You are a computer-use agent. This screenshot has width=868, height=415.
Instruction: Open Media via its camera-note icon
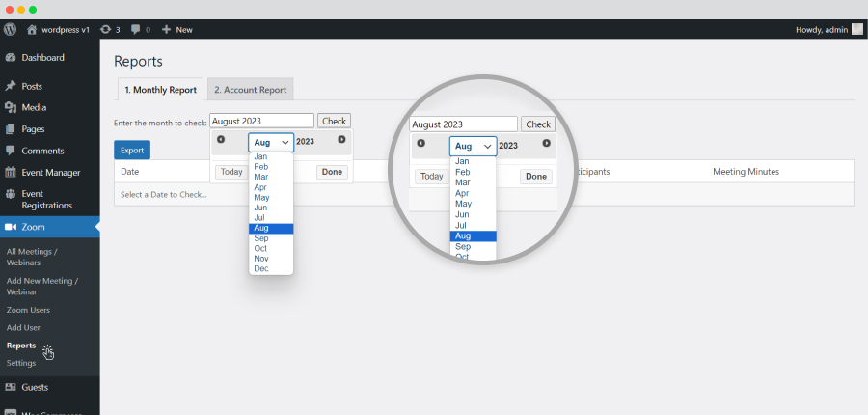pyautogui.click(x=10, y=107)
